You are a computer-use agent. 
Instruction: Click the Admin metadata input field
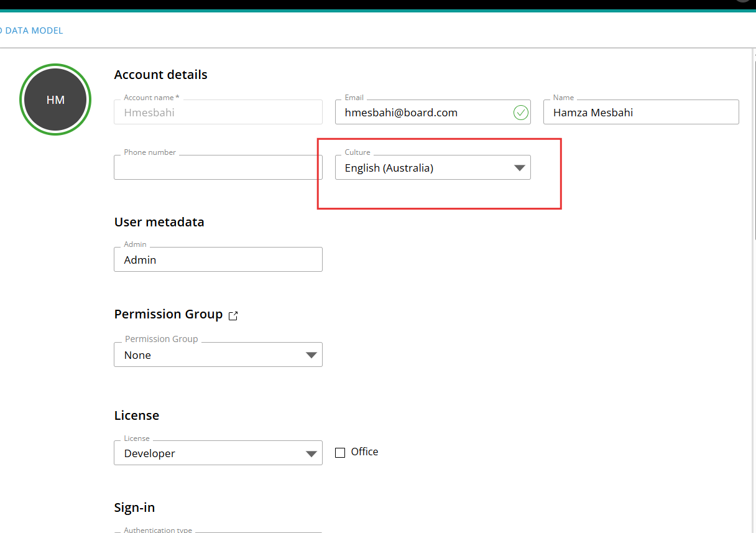coord(218,259)
